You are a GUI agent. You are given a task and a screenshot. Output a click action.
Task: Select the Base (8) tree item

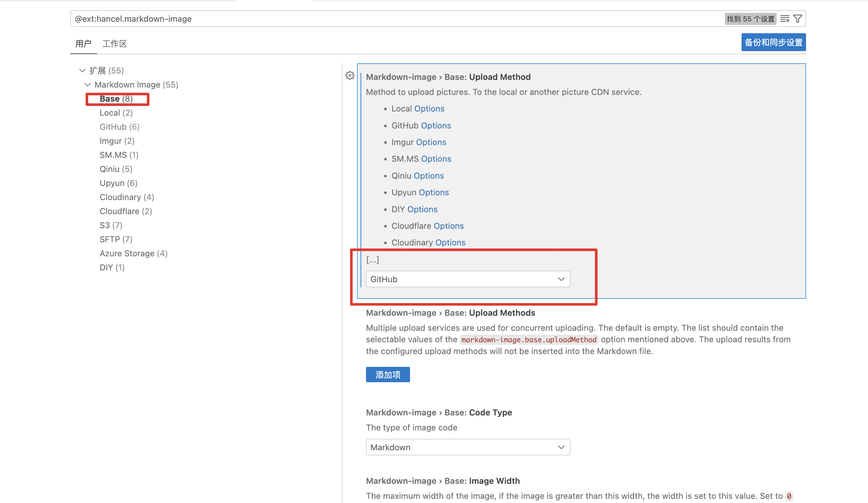[x=116, y=99]
